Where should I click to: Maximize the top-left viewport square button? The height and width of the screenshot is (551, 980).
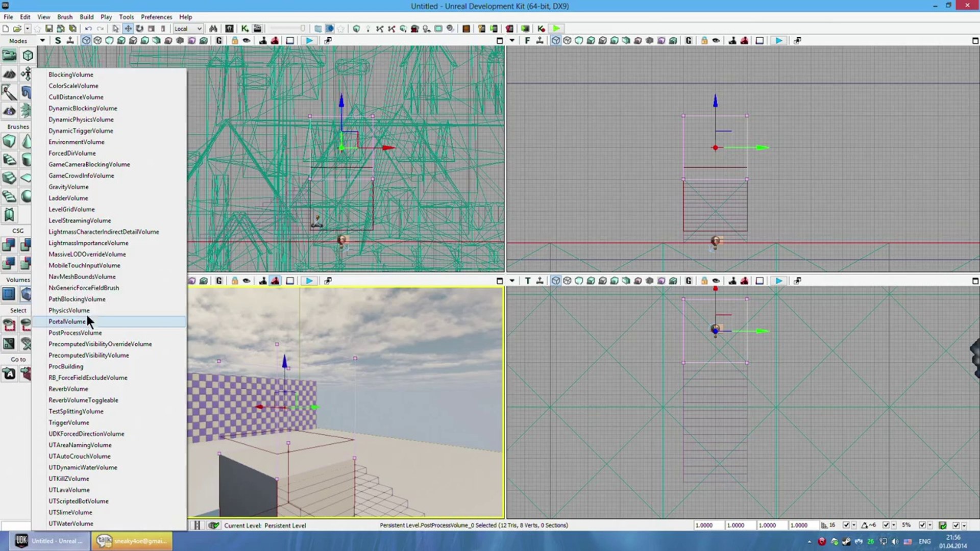point(500,41)
